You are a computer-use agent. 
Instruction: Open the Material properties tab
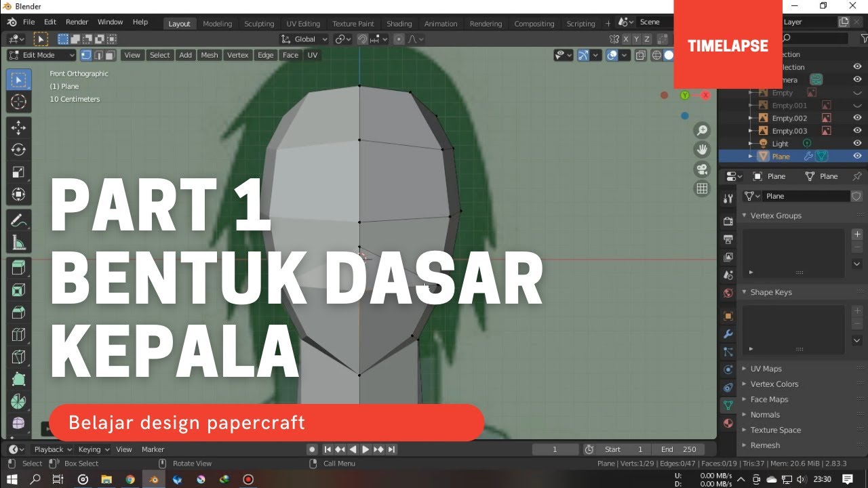728,423
